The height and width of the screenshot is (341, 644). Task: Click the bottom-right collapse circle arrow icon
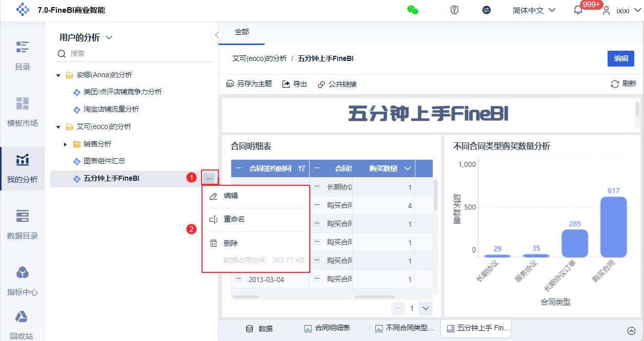point(631,330)
